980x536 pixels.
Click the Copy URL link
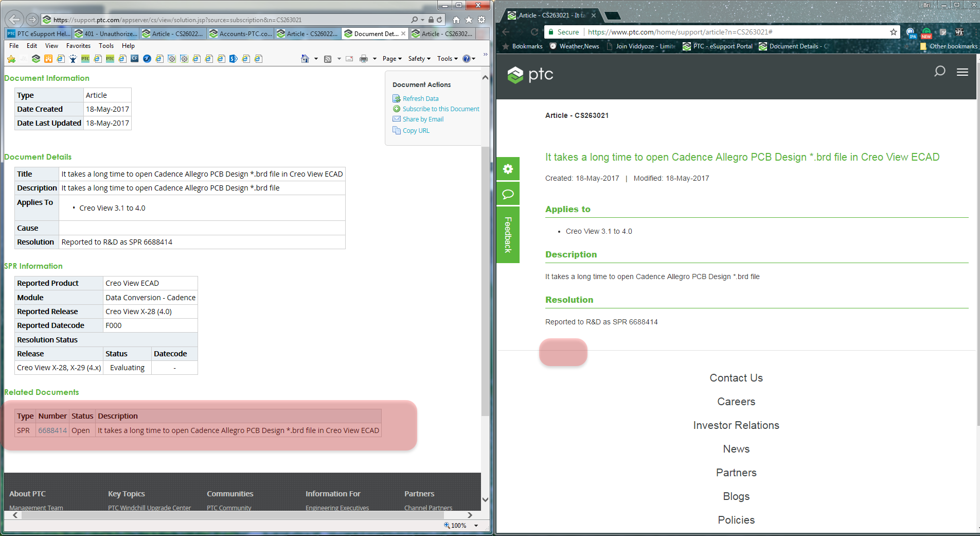click(x=416, y=130)
